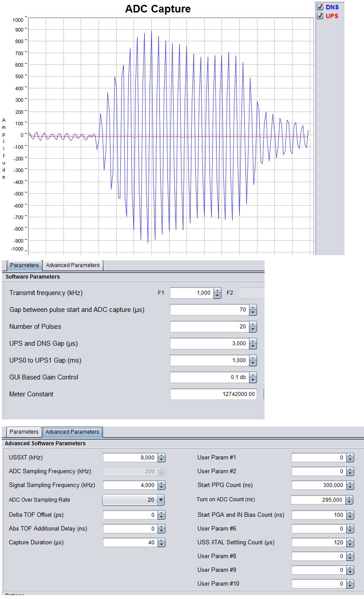
Task: Adjust the Capture Duration stepper
Action: [162, 543]
